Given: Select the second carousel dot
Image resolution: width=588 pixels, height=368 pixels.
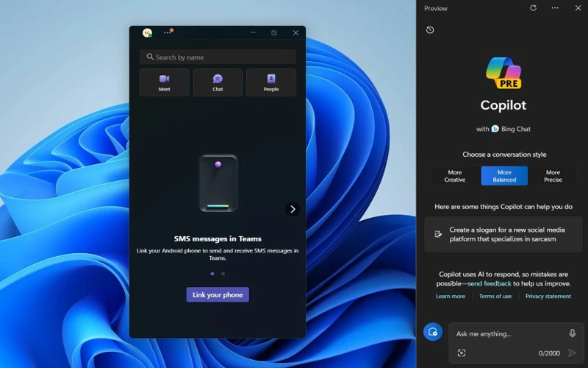Looking at the screenshot, I should tap(223, 274).
